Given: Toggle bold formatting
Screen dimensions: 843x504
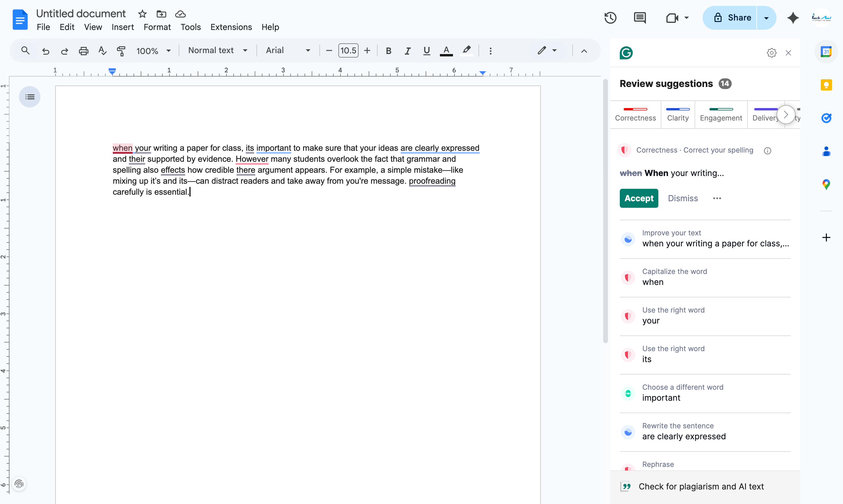Looking at the screenshot, I should coord(389,50).
